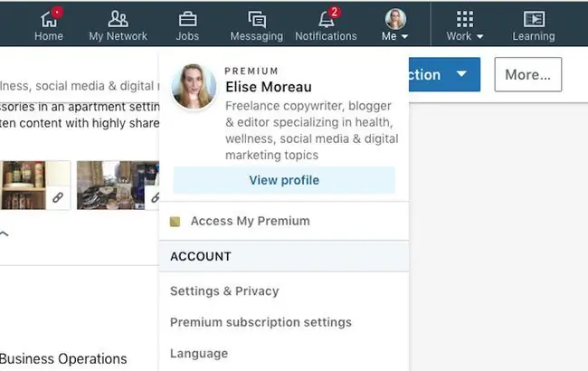
Task: Click Elise Moreau's large profile photo
Action: (x=194, y=87)
